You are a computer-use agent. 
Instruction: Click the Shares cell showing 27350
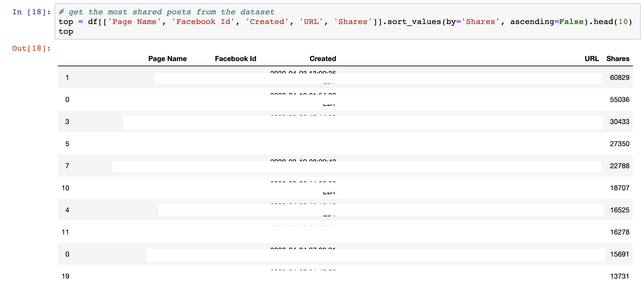coord(619,144)
